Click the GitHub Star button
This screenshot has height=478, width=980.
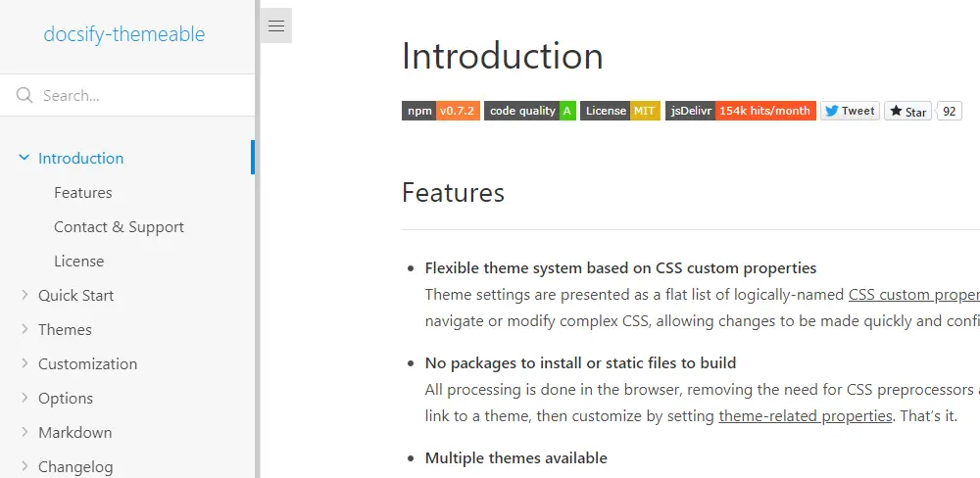point(907,112)
